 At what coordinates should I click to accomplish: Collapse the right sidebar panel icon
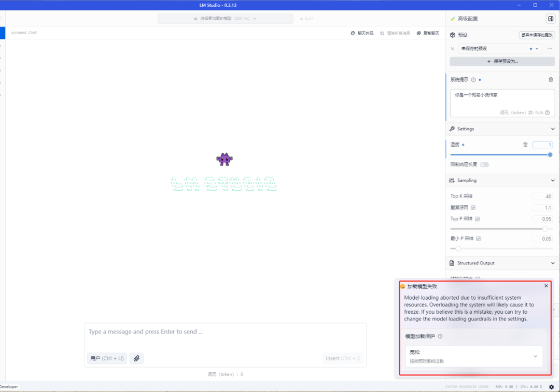550,19
